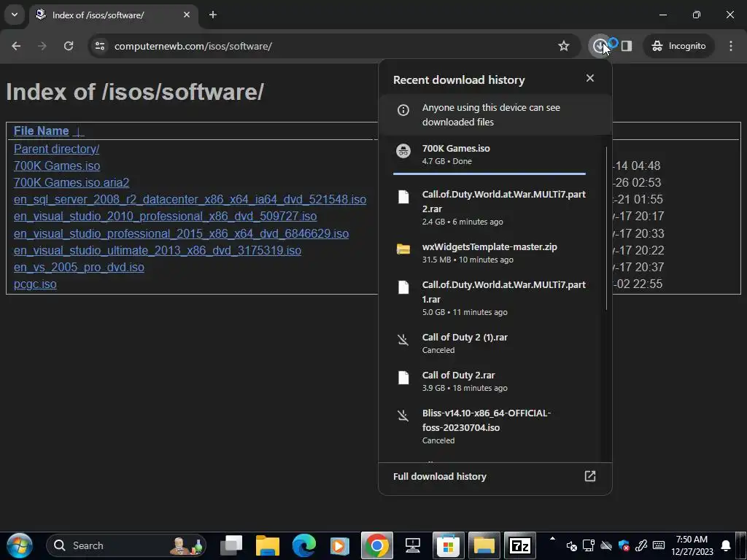
Task: Open the tab search dropdown arrow
Action: (15, 15)
